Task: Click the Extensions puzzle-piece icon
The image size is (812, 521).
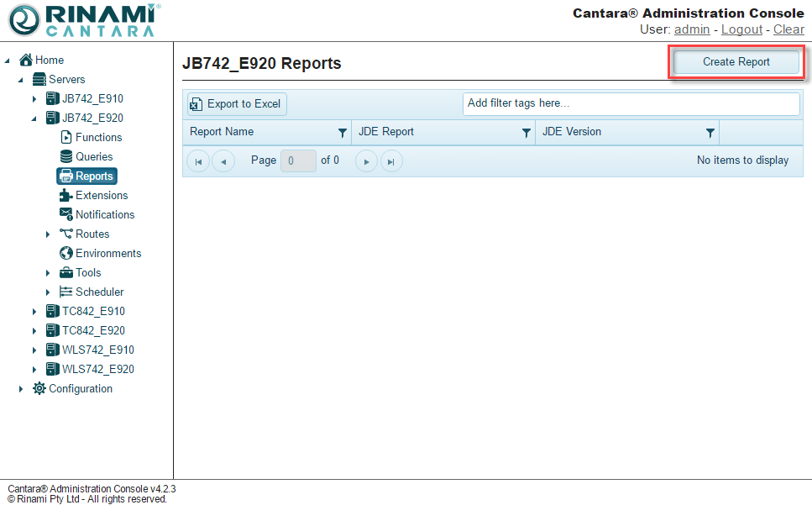Action: (x=66, y=196)
